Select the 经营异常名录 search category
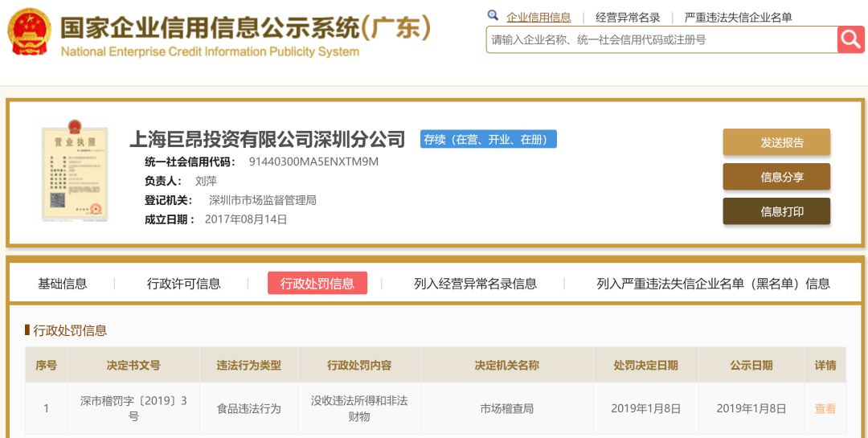Image resolution: width=868 pixels, height=438 pixels. pos(628,17)
